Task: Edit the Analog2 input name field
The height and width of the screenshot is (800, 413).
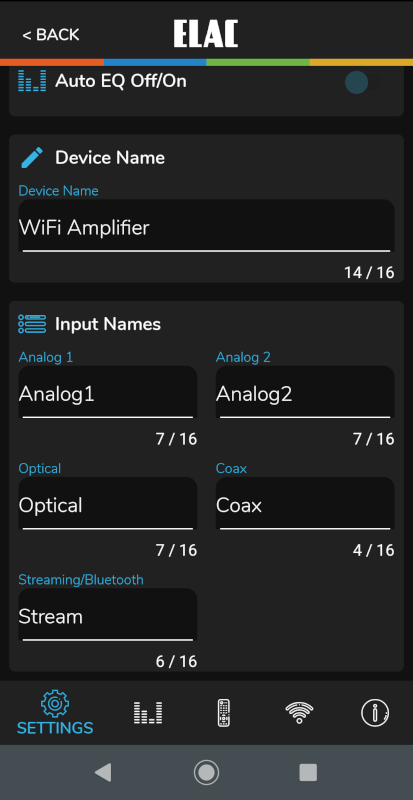Action: [x=305, y=392]
